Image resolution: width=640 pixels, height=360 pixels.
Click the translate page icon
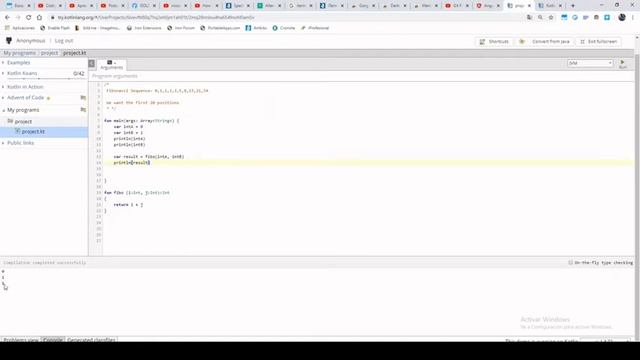[x=529, y=18]
